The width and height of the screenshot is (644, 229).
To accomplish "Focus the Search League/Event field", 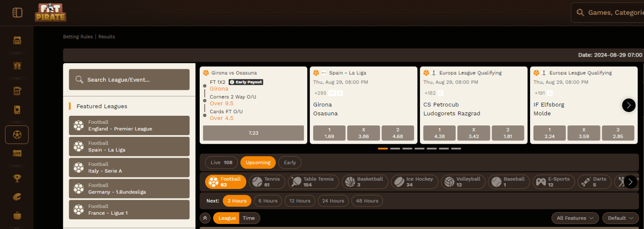I will click(129, 80).
